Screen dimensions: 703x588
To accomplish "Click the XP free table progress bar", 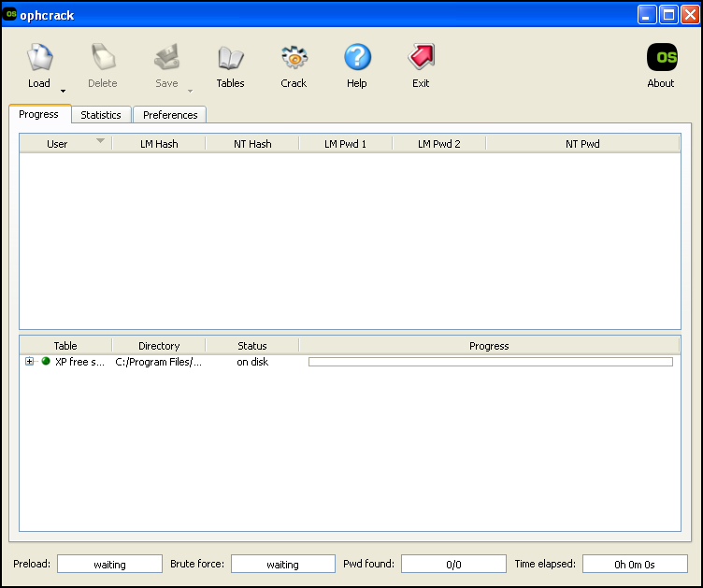I will [x=491, y=362].
